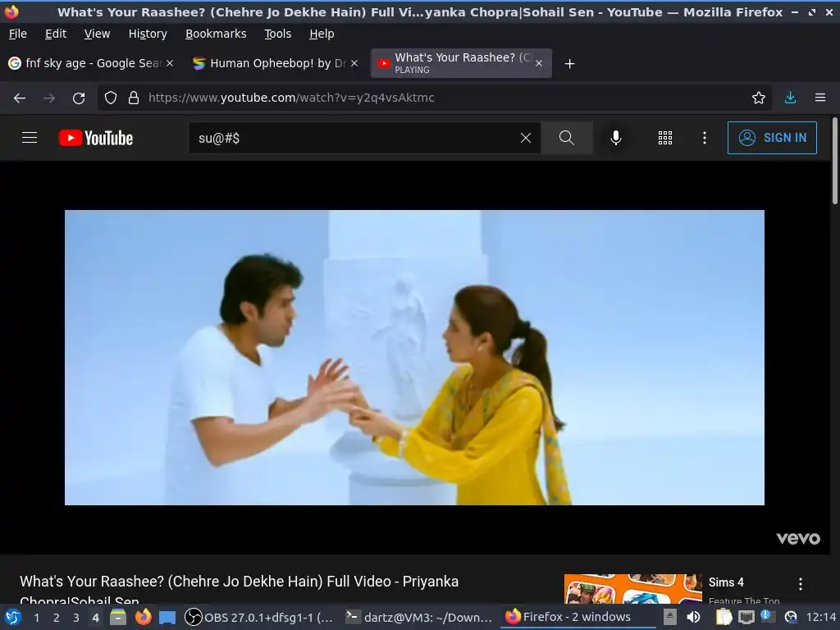Open the removable media eject tray icon
This screenshot has height=630, width=840.
[669, 617]
